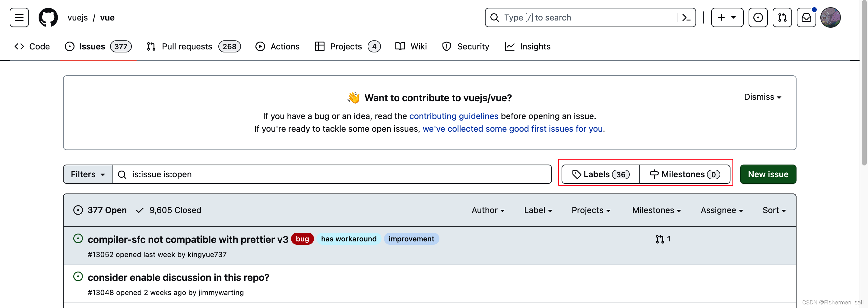The width and height of the screenshot is (868, 308).
Task: Switch to the Insights tab
Action: click(x=528, y=46)
